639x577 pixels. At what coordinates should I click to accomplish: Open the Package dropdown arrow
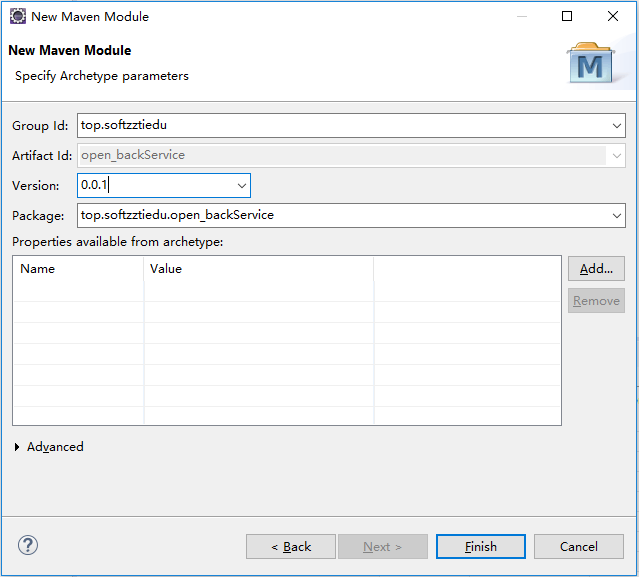pos(617,216)
